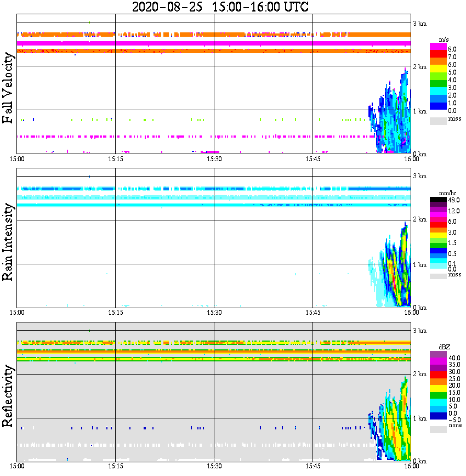
Task: Click the 40.0 value in the dBZ legend
Action: 454,358
